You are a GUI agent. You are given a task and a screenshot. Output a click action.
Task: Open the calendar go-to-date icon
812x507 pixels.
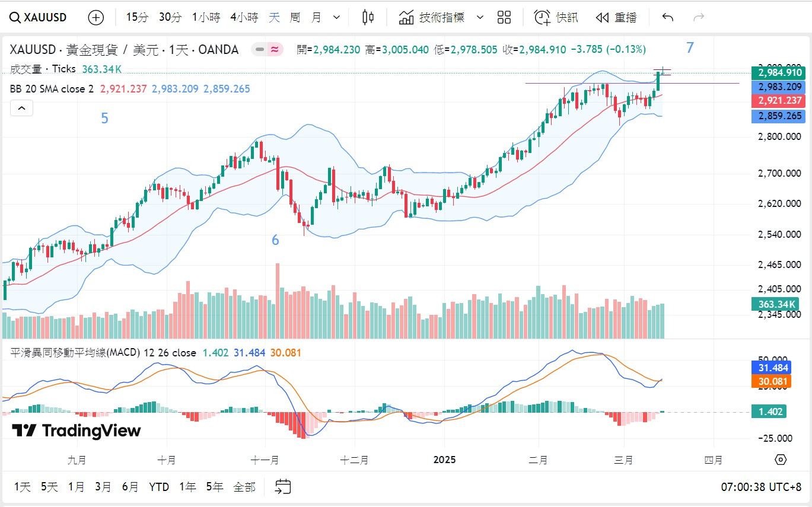point(283,487)
